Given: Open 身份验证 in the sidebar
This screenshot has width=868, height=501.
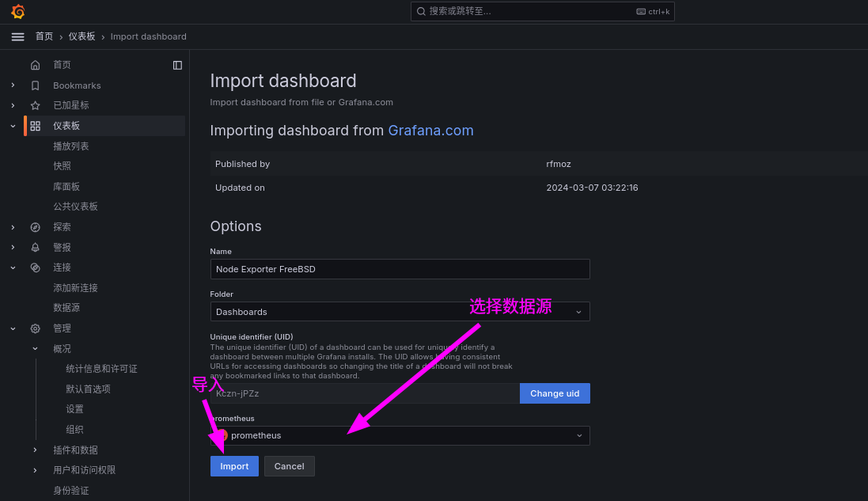Looking at the screenshot, I should [71, 491].
